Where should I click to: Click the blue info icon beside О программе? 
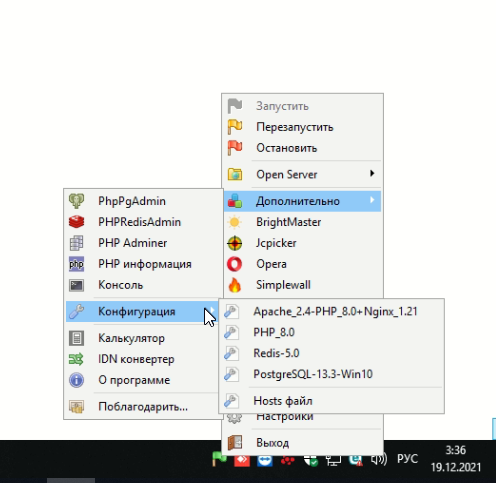76,380
